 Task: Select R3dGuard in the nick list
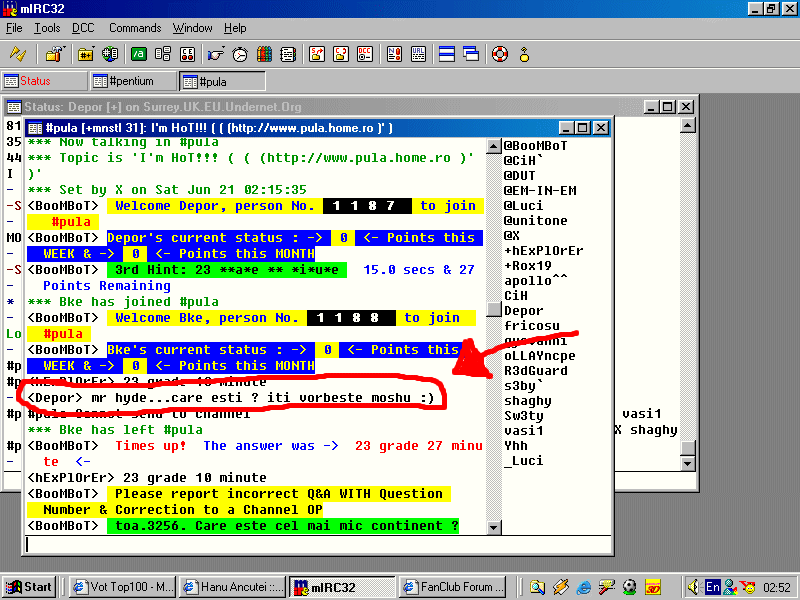pyautogui.click(x=536, y=370)
